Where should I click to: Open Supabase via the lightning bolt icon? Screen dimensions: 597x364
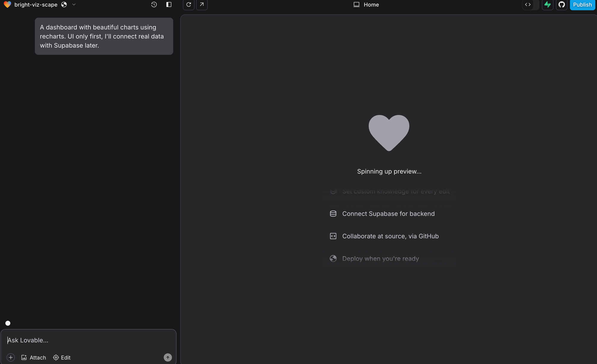click(x=548, y=5)
